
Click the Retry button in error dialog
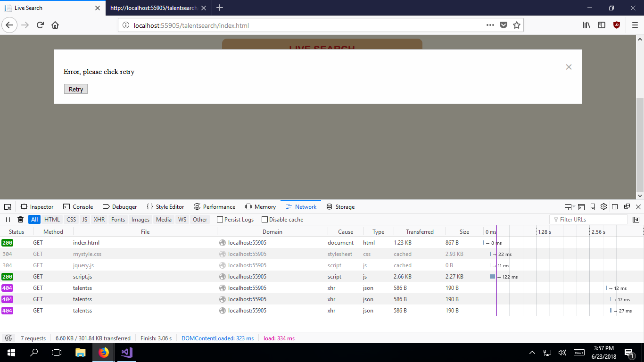(76, 90)
